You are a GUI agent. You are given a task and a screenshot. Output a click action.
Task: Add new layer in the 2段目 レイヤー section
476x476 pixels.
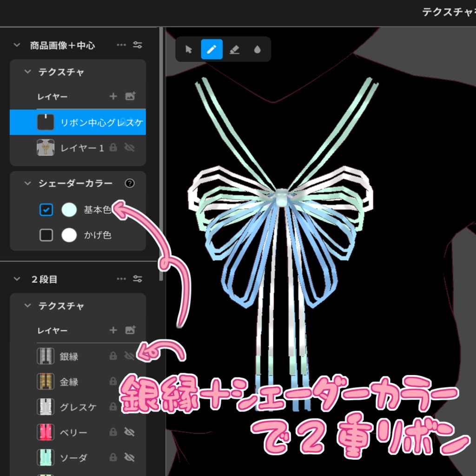coord(113,330)
